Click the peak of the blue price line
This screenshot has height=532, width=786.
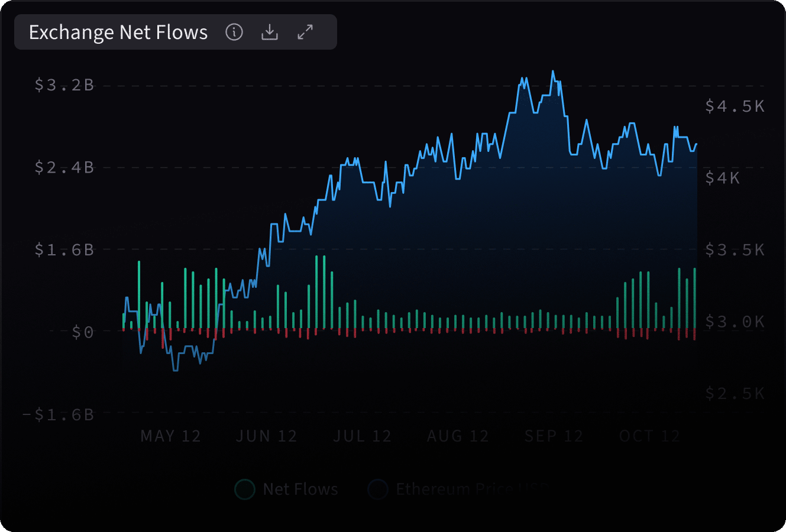tap(554, 71)
